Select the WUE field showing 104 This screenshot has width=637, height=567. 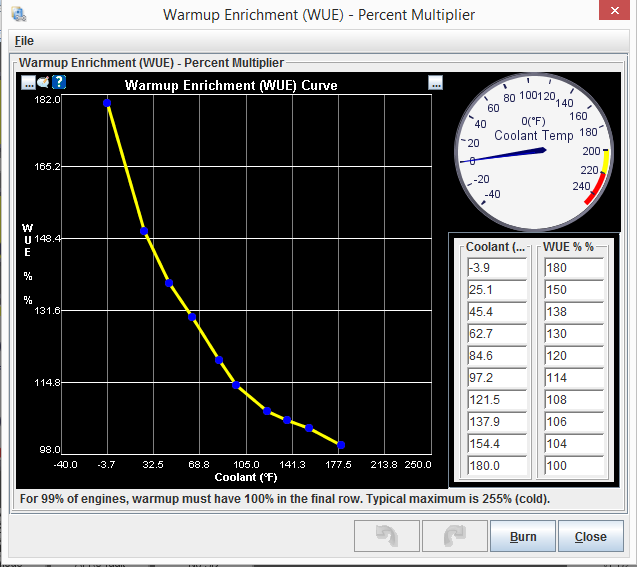point(574,443)
